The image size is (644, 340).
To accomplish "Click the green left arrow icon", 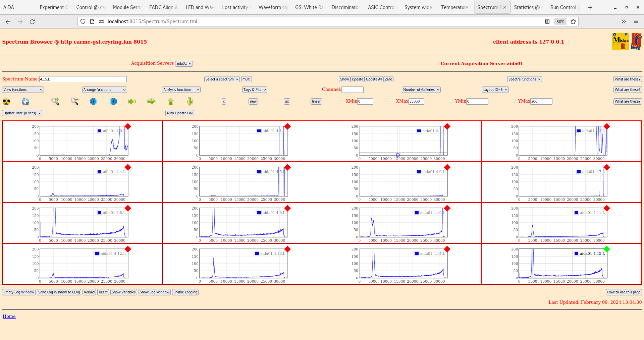I will 132,101.
